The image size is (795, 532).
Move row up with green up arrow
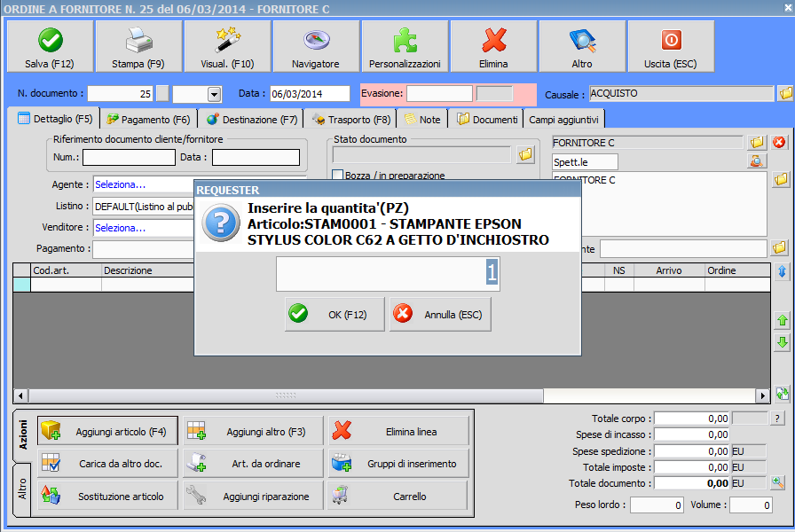point(783,320)
